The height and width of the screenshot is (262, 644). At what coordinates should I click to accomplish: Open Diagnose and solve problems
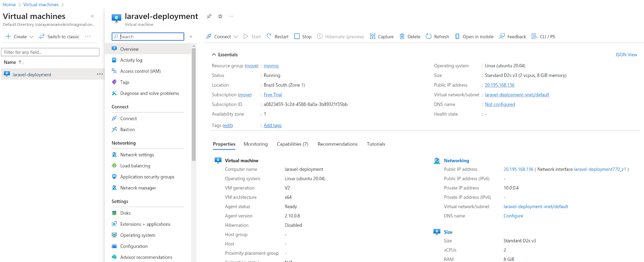149,93
